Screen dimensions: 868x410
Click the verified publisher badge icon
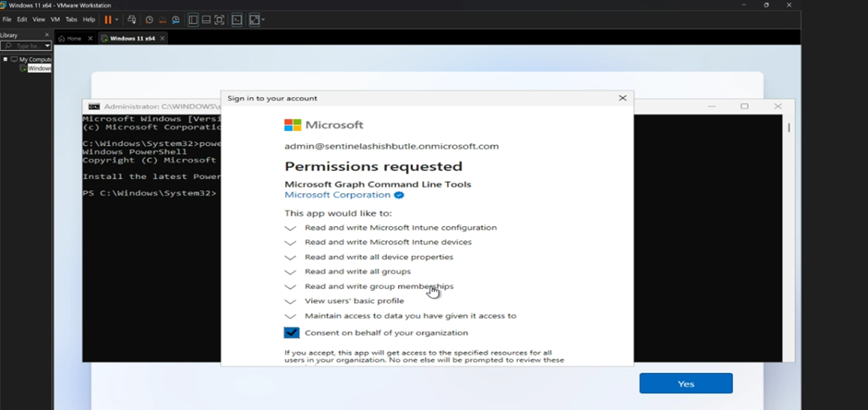pyautogui.click(x=399, y=196)
